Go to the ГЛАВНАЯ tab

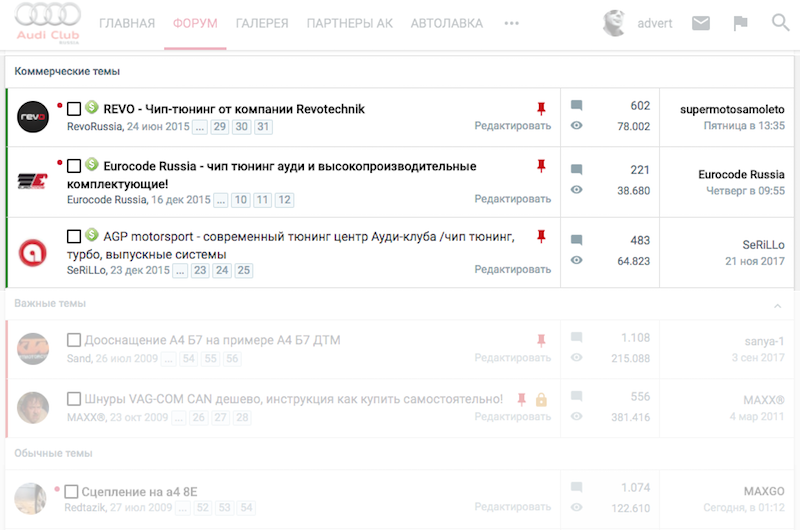(127, 23)
